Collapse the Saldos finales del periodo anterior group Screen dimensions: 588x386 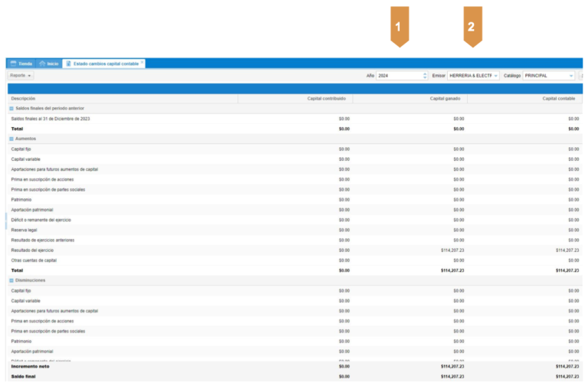tap(11, 109)
